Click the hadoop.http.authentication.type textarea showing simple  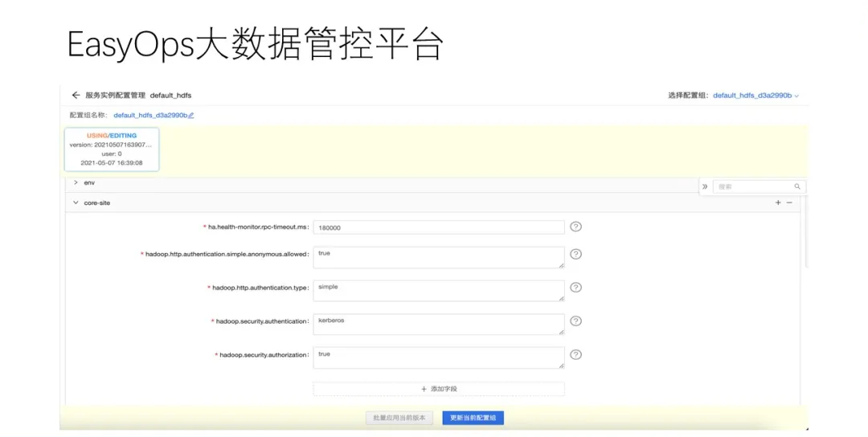coord(439,291)
